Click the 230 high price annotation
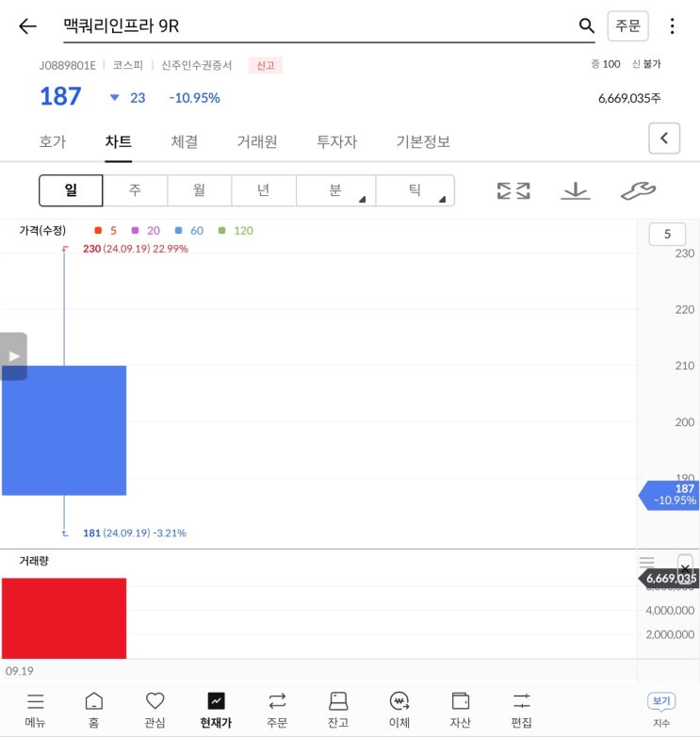This screenshot has width=700, height=737. [x=136, y=249]
